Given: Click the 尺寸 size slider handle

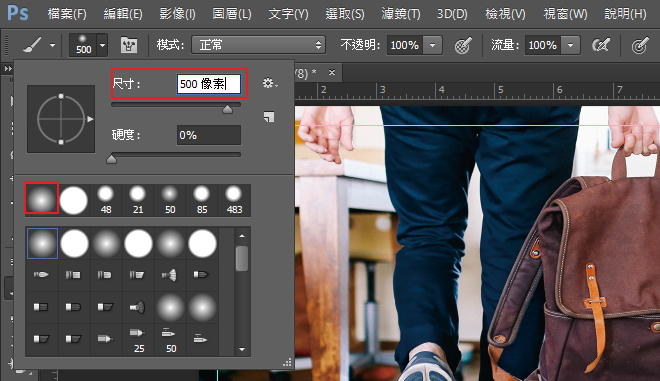Looking at the screenshot, I should coord(227,109).
